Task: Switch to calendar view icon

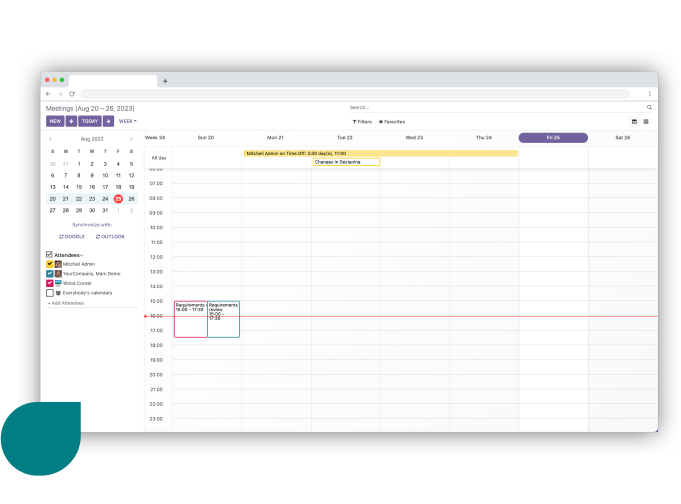Action: pos(634,121)
